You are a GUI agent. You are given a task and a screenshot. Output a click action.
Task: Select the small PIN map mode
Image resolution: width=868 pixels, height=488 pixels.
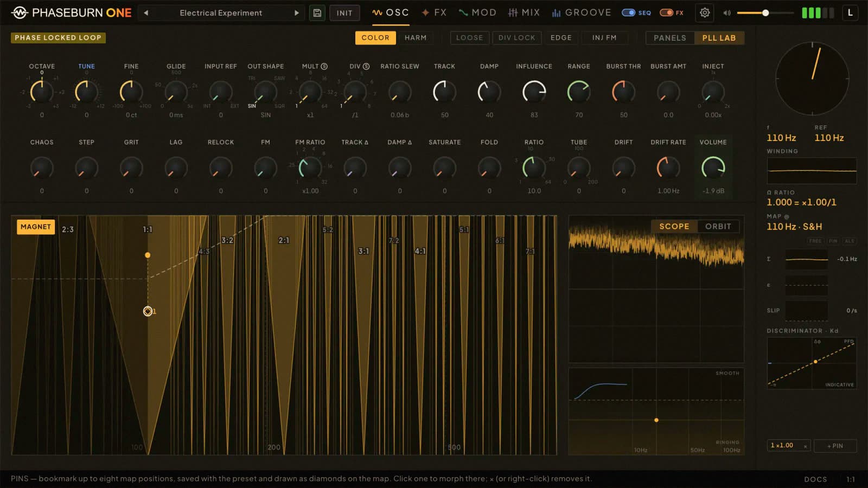[833, 241]
